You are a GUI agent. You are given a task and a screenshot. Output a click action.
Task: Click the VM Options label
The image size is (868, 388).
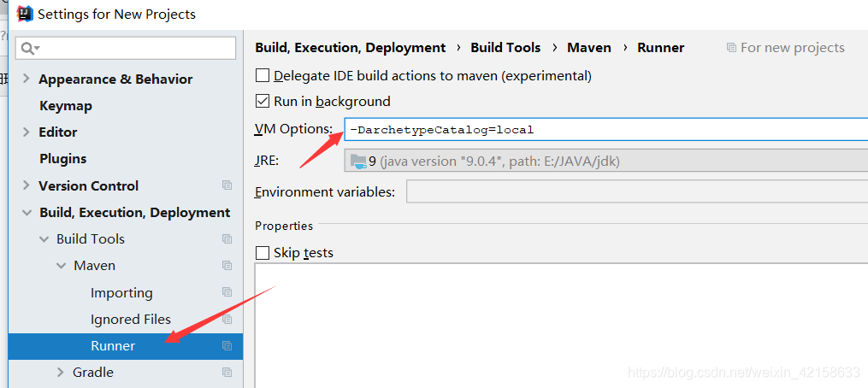click(x=293, y=129)
